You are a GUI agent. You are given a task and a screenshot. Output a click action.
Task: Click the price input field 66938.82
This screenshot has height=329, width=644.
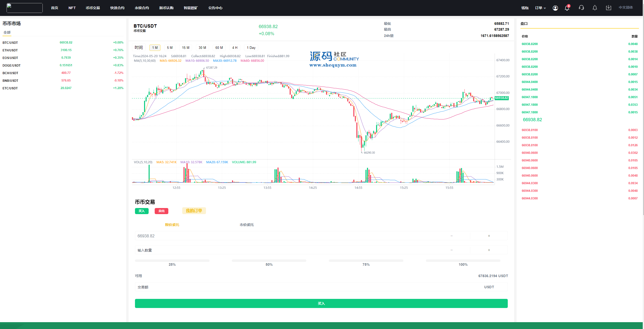coord(284,236)
